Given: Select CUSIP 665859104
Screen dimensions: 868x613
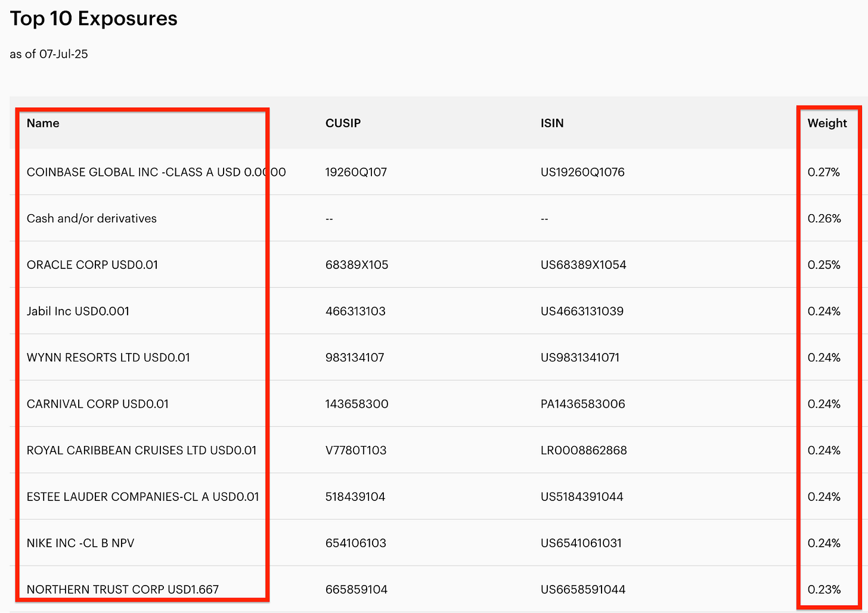Looking at the screenshot, I should (x=356, y=589).
